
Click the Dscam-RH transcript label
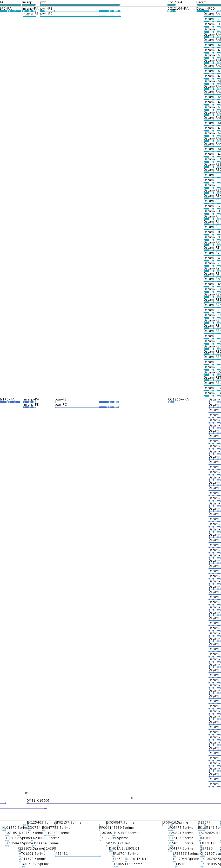(x=212, y=211)
